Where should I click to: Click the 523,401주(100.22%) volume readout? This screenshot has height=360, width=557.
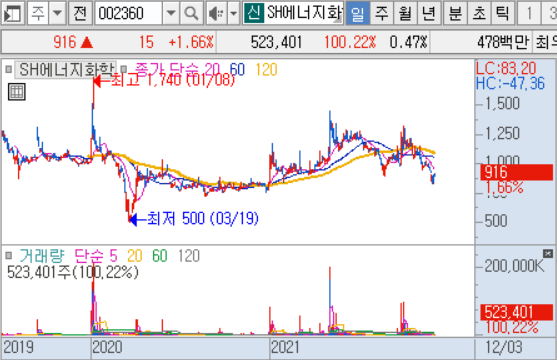tap(73, 272)
